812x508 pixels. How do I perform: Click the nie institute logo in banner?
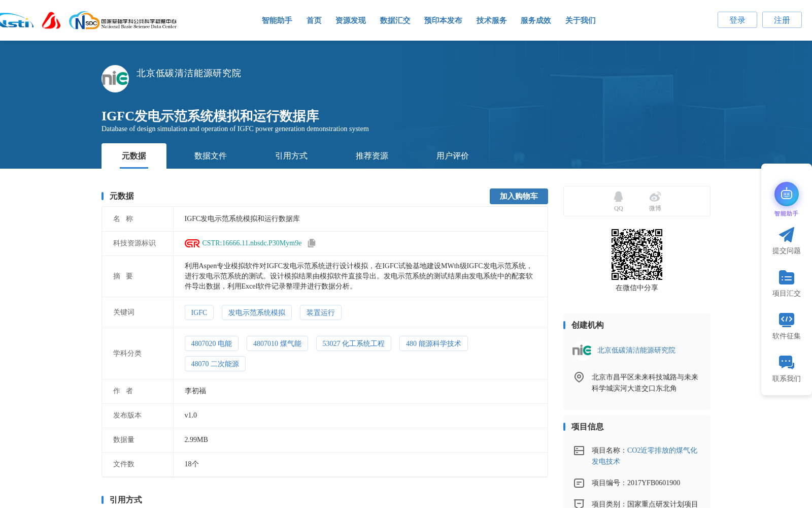(115, 79)
